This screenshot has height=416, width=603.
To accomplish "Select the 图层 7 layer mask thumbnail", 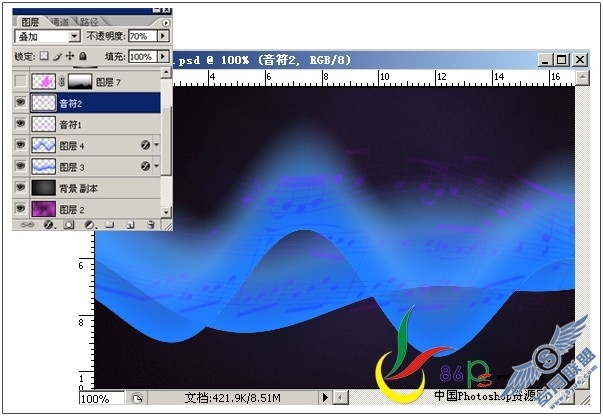I will pyautogui.click(x=80, y=82).
